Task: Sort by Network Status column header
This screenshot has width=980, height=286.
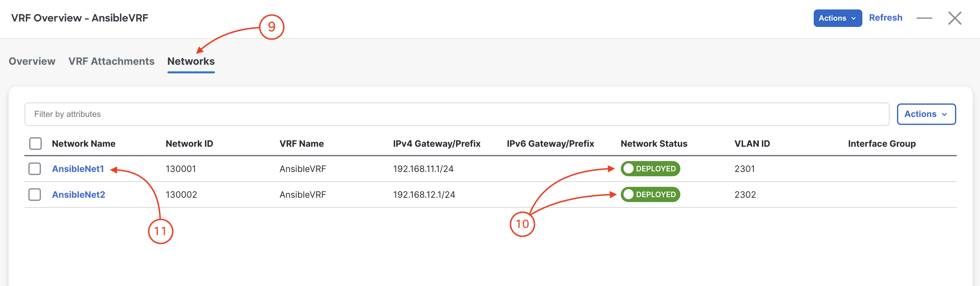Action: [x=654, y=144]
